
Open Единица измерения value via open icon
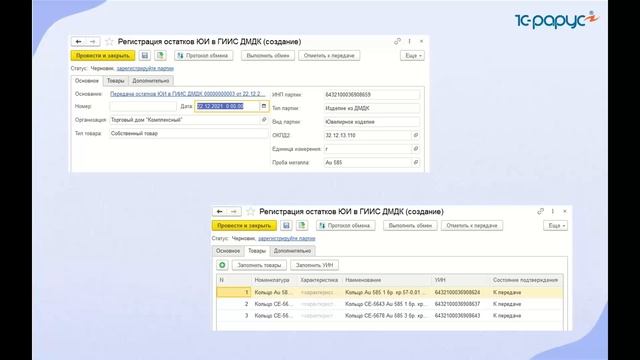coord(416,149)
